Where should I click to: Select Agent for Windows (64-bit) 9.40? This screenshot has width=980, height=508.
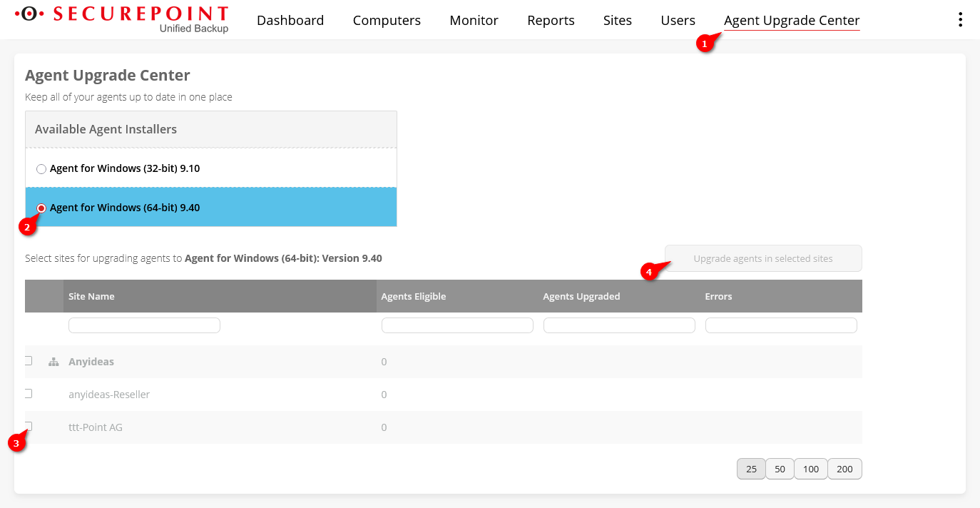[41, 208]
